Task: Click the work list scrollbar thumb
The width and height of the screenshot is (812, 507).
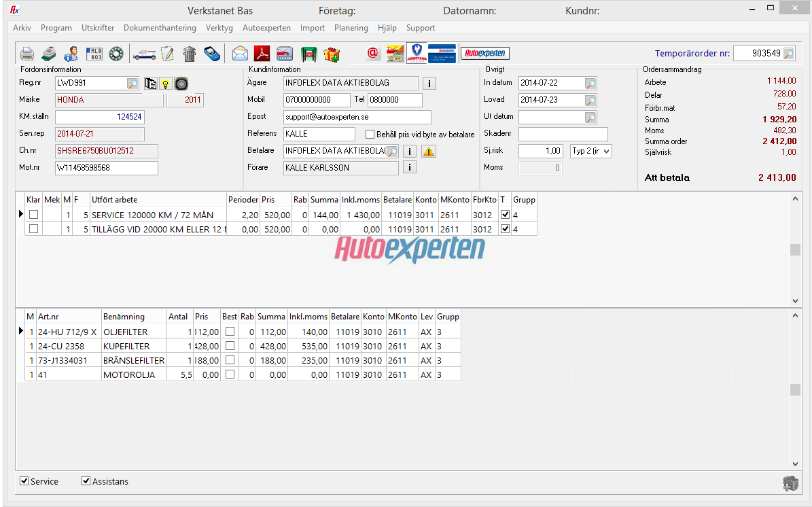Action: 796,249
